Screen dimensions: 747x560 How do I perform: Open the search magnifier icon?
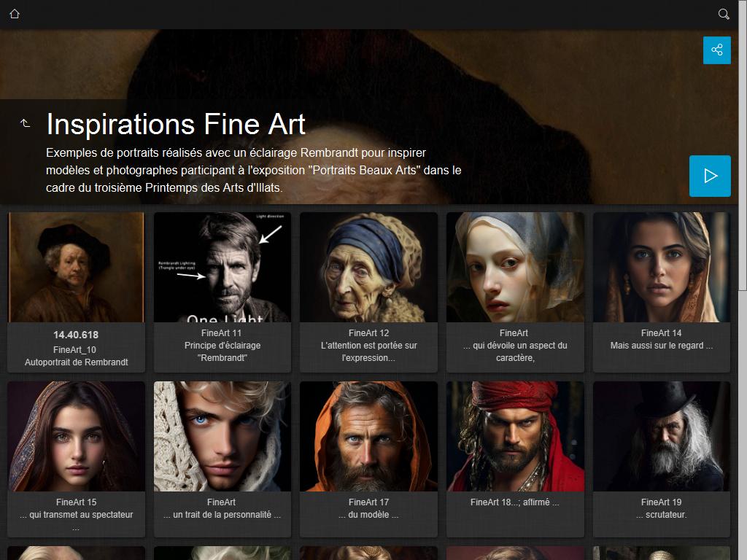coord(724,14)
